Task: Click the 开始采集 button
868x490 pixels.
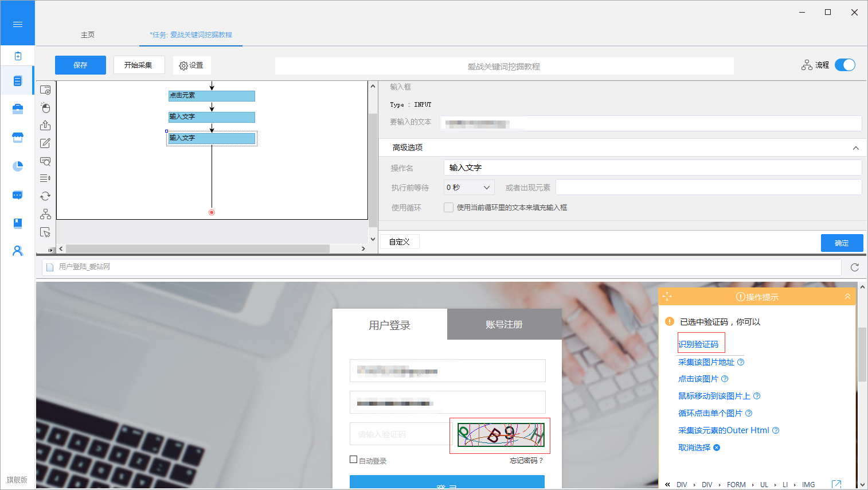Action: 139,65
